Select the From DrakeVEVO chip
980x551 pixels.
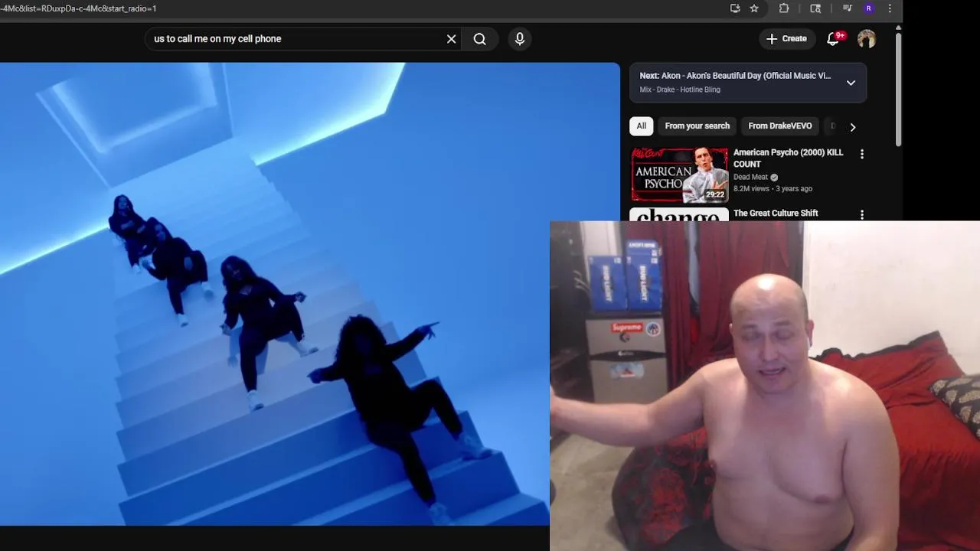(x=780, y=126)
